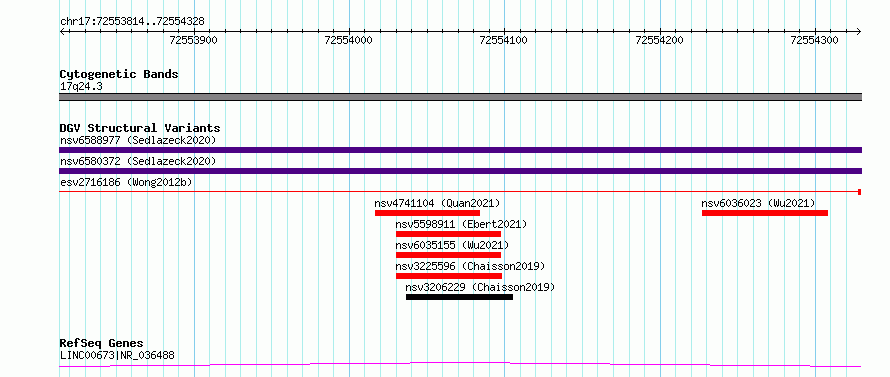
Task: Click ruler position 72553900
Action: point(194,40)
